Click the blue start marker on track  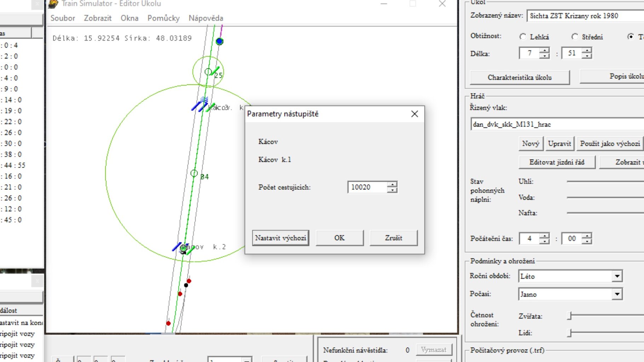pos(220,41)
